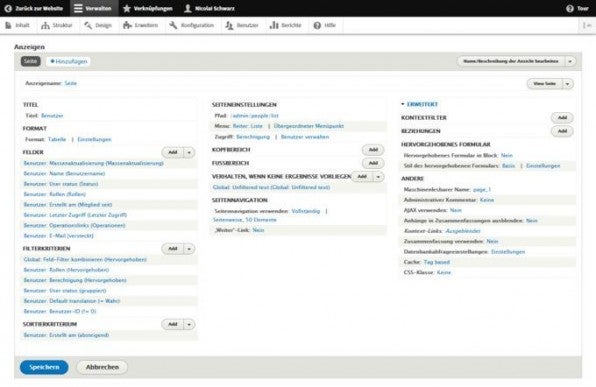This screenshot has height=387, width=596.
Task: Open Datenbankabfrageeinstellungen Einstellungen link
Action: (x=508, y=252)
